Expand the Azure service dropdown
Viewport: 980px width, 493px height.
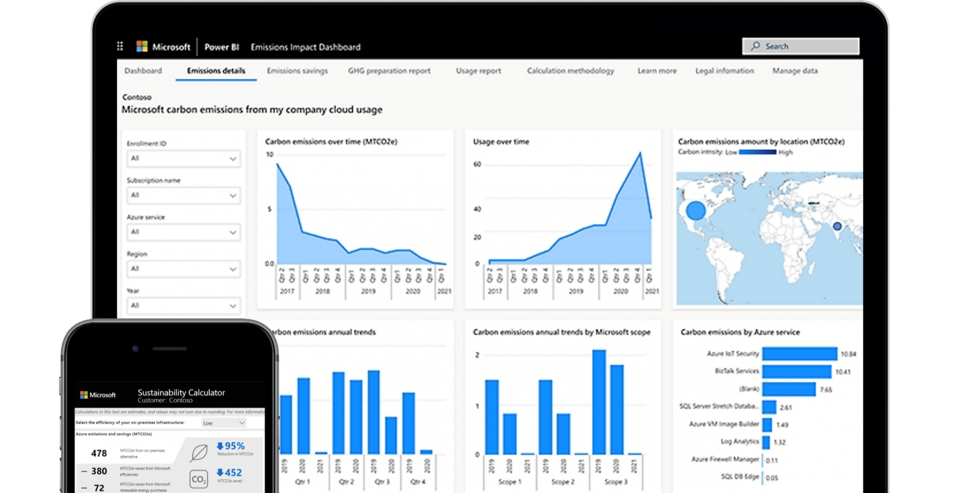pyautogui.click(x=183, y=232)
